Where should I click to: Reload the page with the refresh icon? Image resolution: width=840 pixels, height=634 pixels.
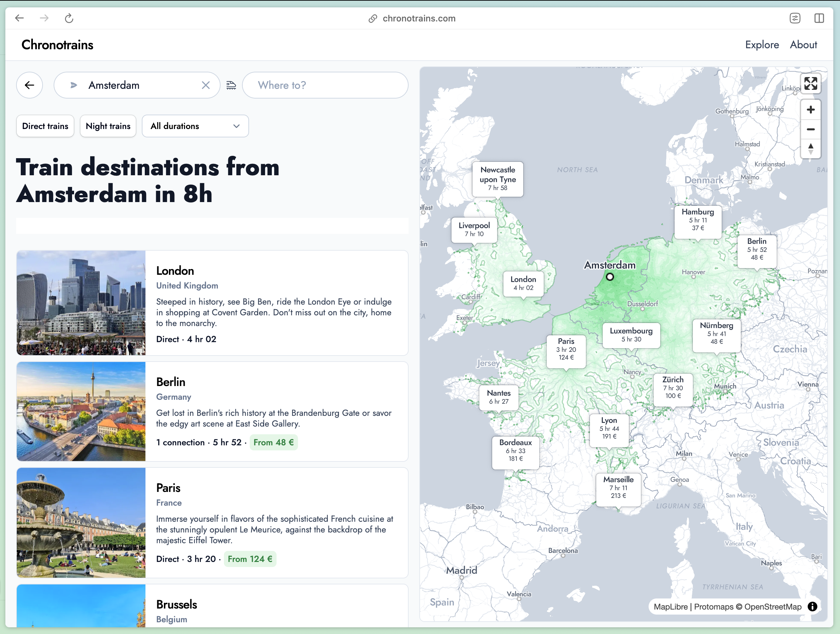click(x=69, y=18)
